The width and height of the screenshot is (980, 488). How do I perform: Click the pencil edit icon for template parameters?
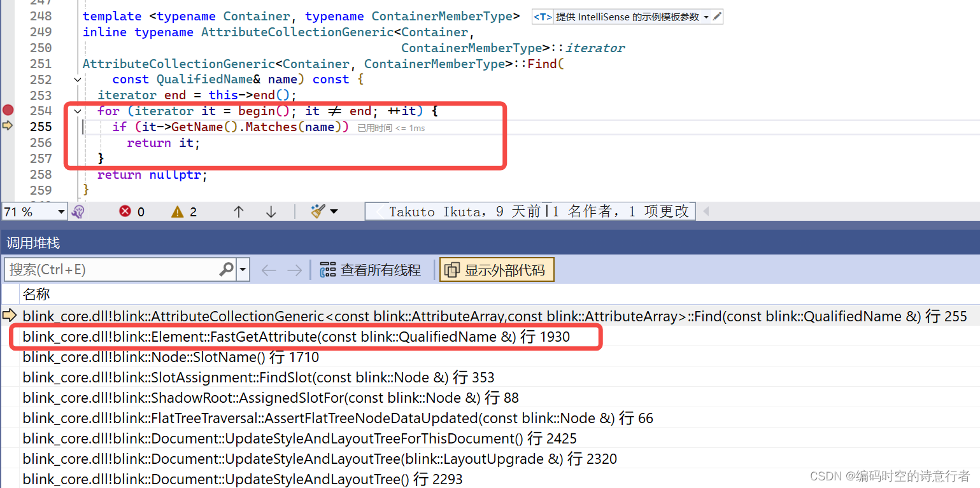tap(717, 17)
